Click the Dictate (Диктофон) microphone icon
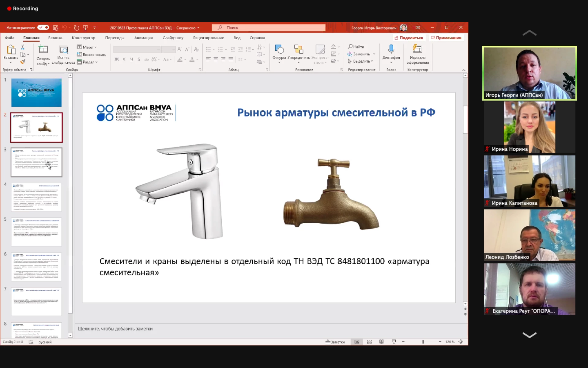The width and height of the screenshot is (588, 368). pos(391,49)
